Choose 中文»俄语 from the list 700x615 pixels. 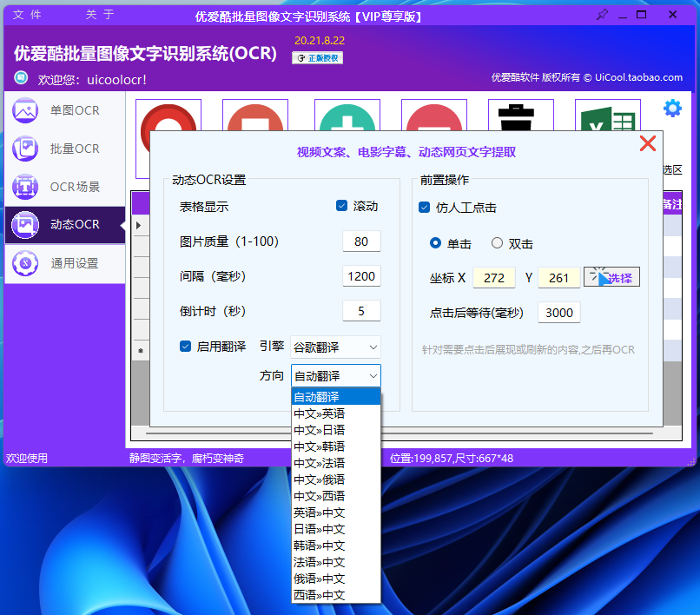pos(336,479)
